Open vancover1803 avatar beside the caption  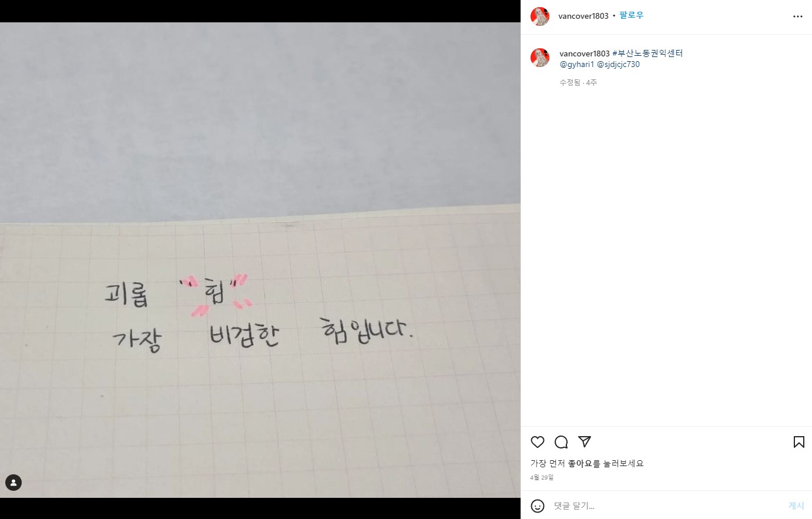(540, 58)
